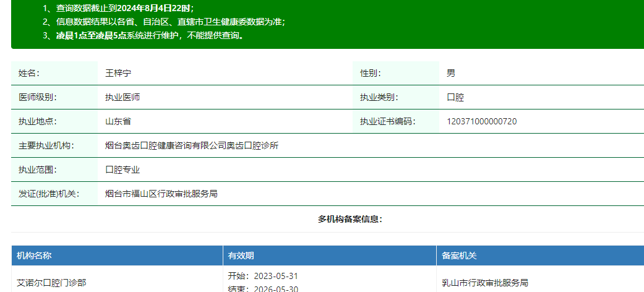Click the 多机构备案信息 section heading

click(350, 219)
